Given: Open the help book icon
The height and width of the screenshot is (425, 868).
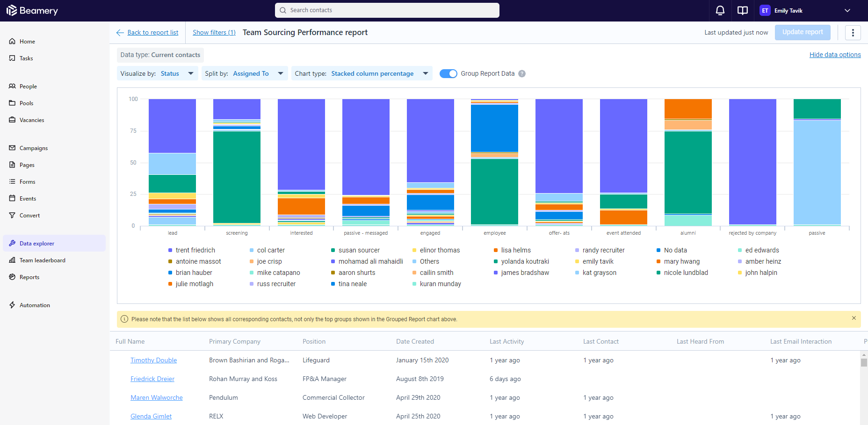Looking at the screenshot, I should (743, 11).
